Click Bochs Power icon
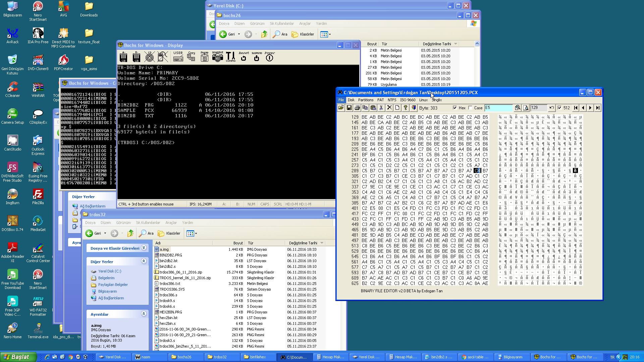 [270, 57]
